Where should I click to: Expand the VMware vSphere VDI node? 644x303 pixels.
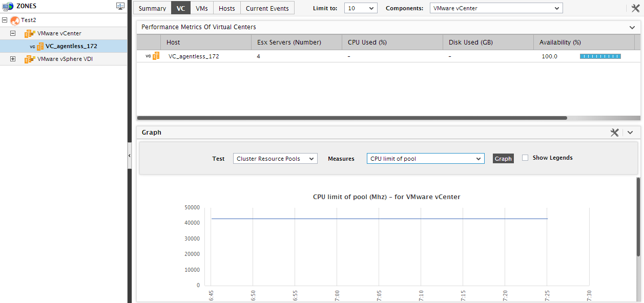[x=13, y=59]
